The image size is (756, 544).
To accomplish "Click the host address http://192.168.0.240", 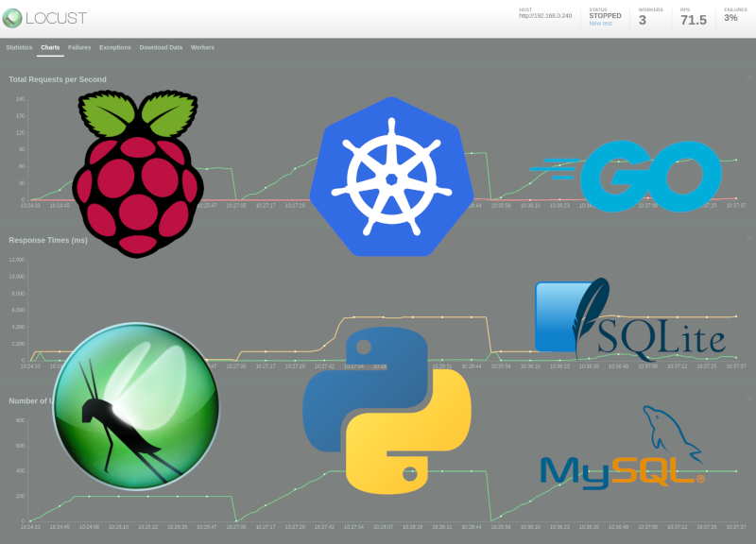I will (x=544, y=16).
